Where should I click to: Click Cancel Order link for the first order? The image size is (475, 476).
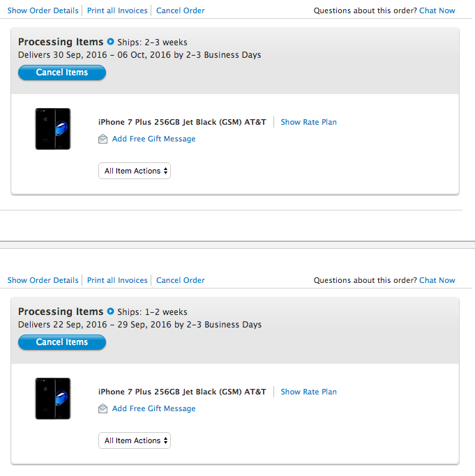coord(181,10)
